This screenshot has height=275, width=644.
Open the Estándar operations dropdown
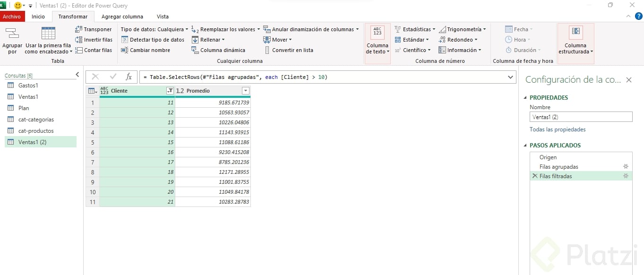(412, 40)
